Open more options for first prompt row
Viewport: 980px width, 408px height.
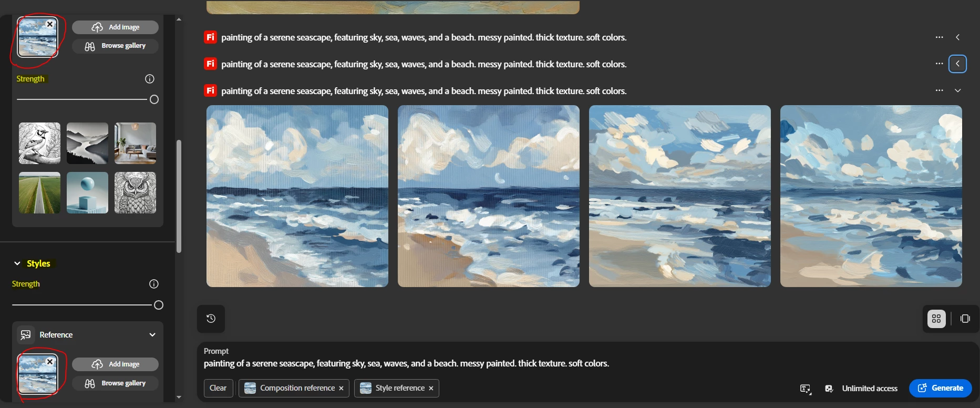pos(939,37)
